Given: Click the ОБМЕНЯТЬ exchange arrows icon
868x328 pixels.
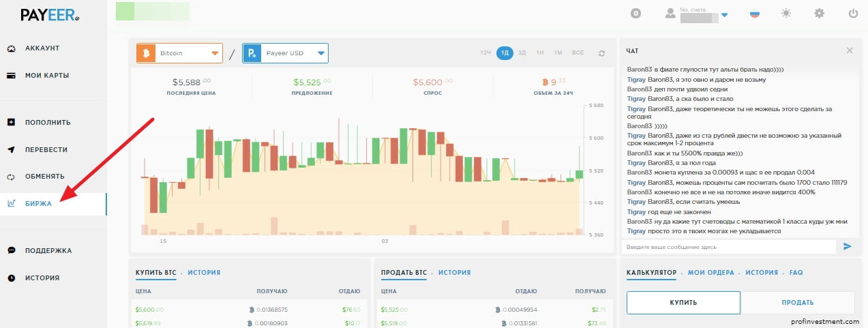Looking at the screenshot, I should pos(11,177).
